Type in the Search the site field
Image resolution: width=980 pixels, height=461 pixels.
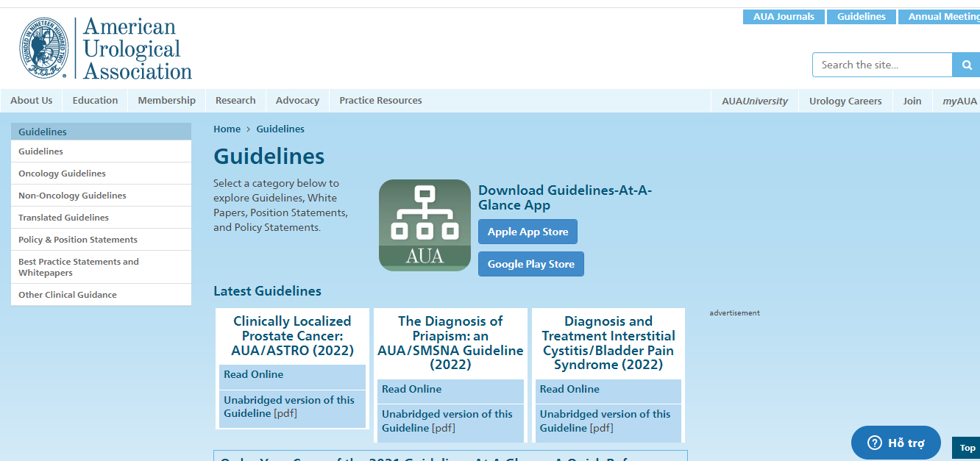tap(881, 65)
